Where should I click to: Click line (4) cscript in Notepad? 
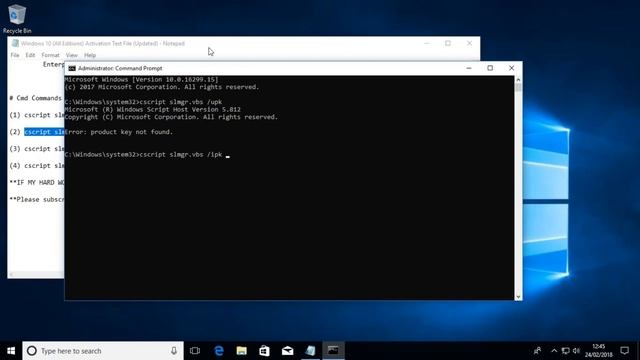click(37, 165)
